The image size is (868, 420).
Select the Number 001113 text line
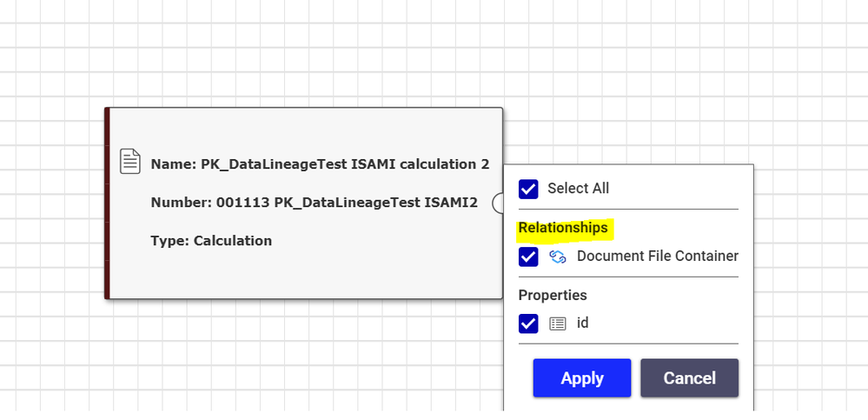(314, 203)
